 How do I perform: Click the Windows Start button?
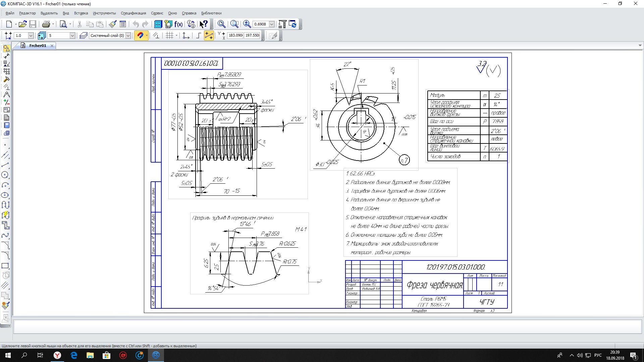point(8,355)
